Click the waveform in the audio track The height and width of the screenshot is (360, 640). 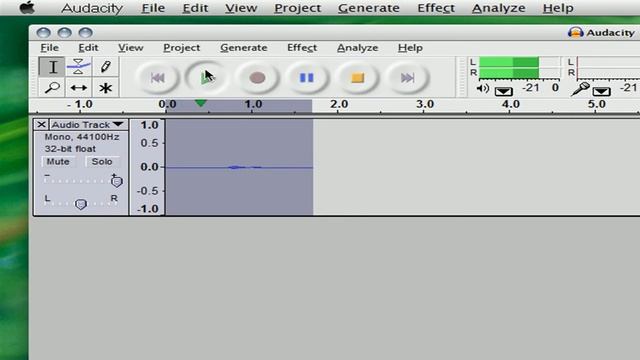click(239, 167)
